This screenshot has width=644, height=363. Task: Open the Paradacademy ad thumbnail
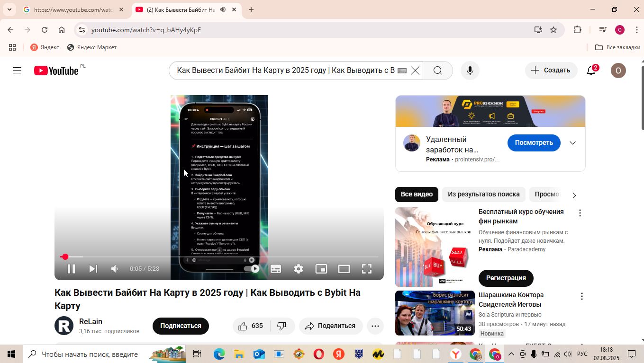(435, 247)
